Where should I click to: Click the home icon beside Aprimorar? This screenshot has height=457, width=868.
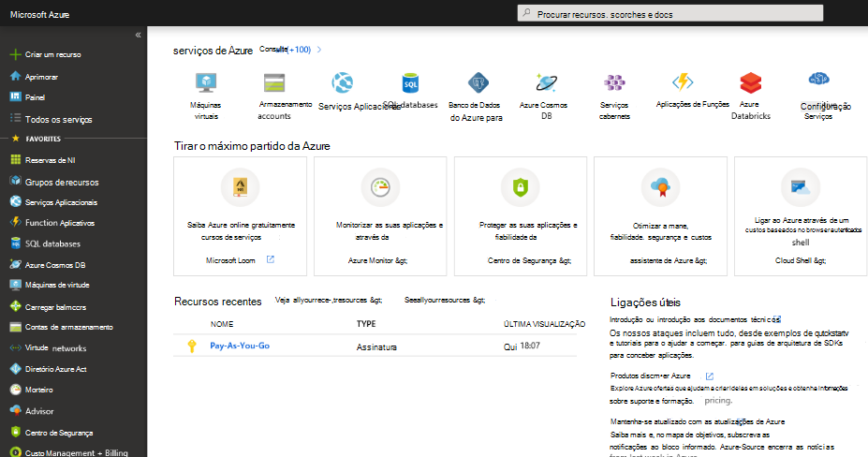[16, 76]
